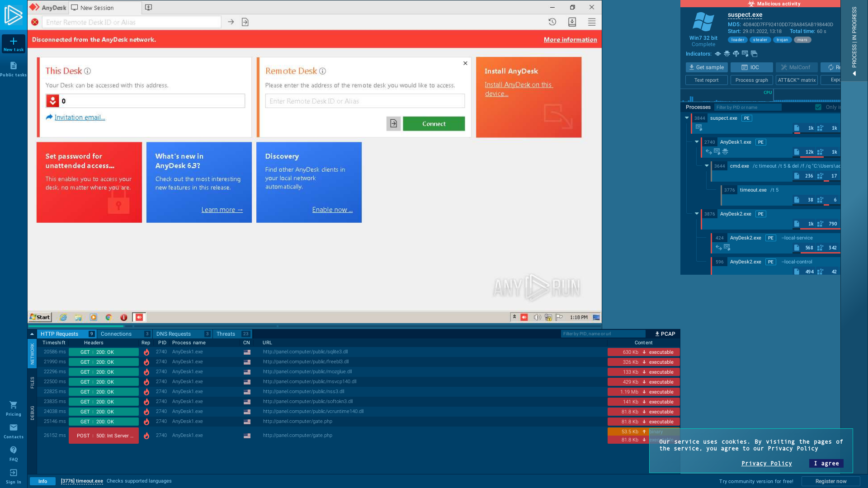Open Sign In from sidebar
The image size is (868, 488).
tap(14, 476)
